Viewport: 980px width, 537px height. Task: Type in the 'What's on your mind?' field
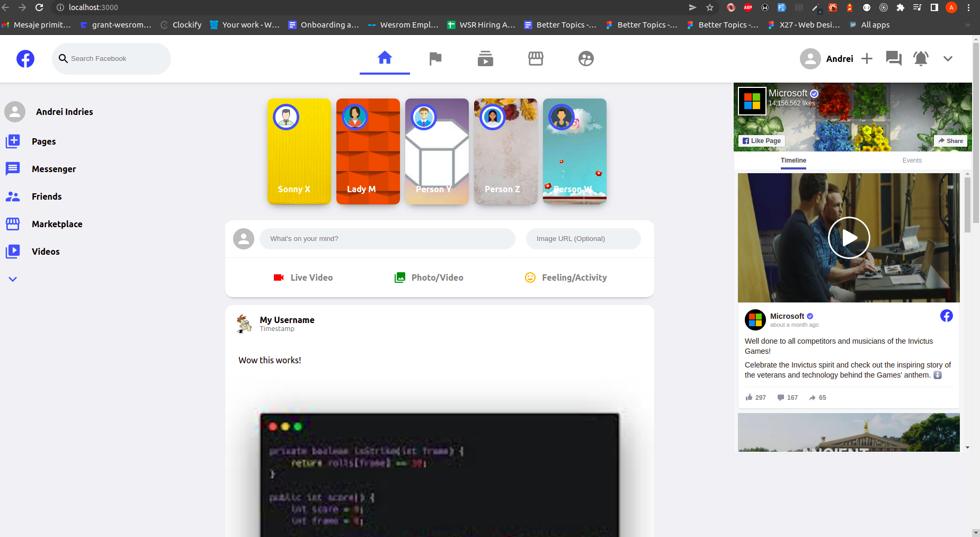coord(387,238)
